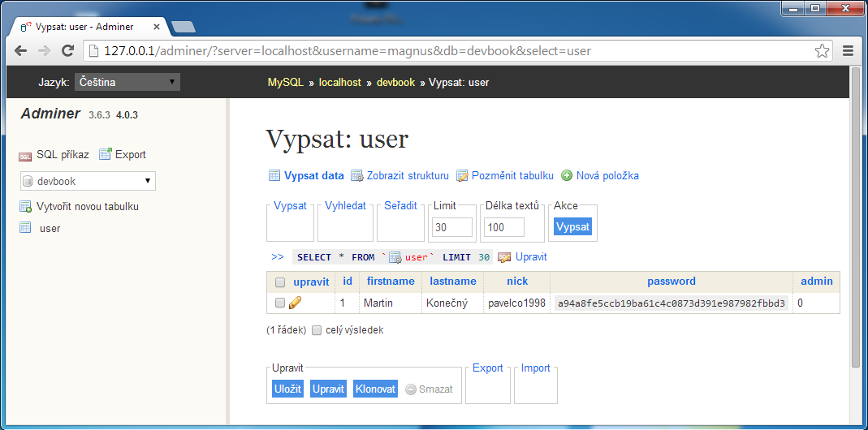Check the row checkbox for Martin
Screen dimensions: 868x430
280,303
